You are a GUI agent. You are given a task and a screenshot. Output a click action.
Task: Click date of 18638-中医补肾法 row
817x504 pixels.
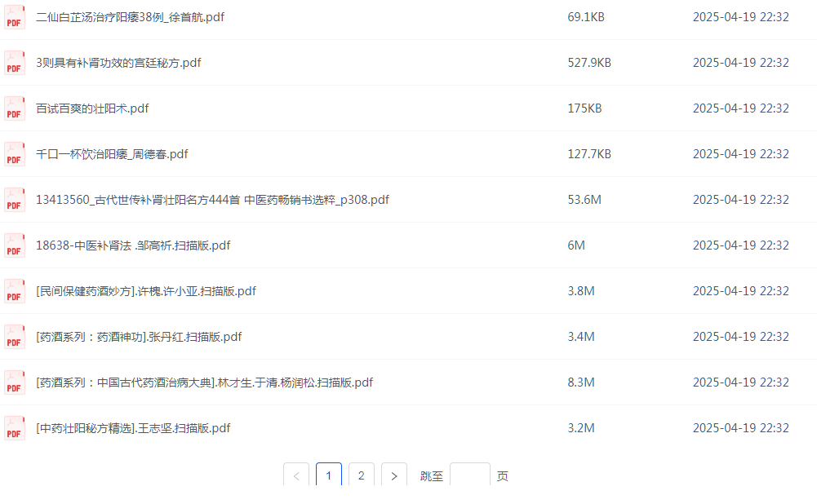(741, 245)
